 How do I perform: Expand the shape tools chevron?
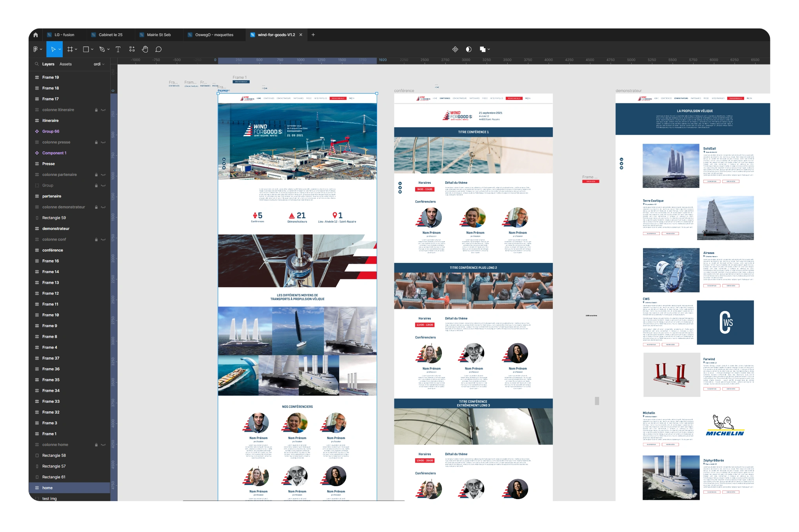click(x=92, y=49)
